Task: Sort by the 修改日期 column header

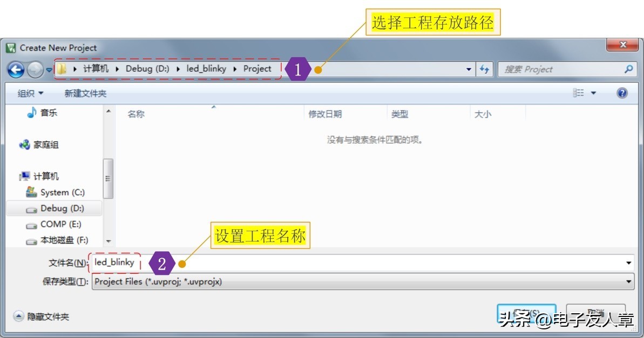Action: click(326, 114)
